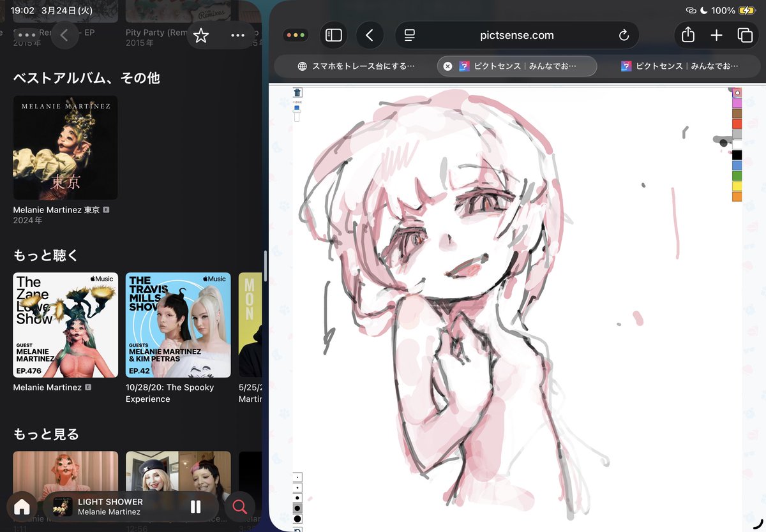
Task: Open Apple Music search with the magnifier icon
Action: 239,506
